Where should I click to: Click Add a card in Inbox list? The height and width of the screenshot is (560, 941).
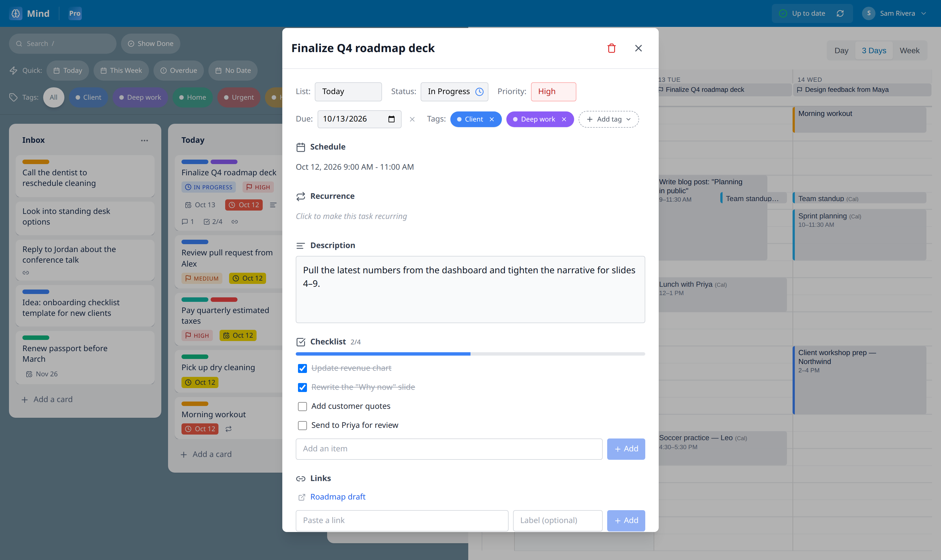pos(47,400)
